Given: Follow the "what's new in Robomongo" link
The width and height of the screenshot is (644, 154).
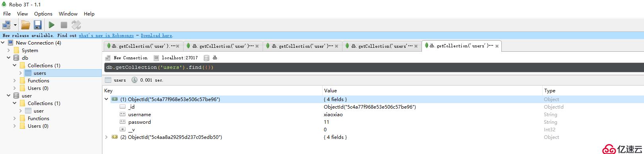Looking at the screenshot, I should [x=106, y=35].
